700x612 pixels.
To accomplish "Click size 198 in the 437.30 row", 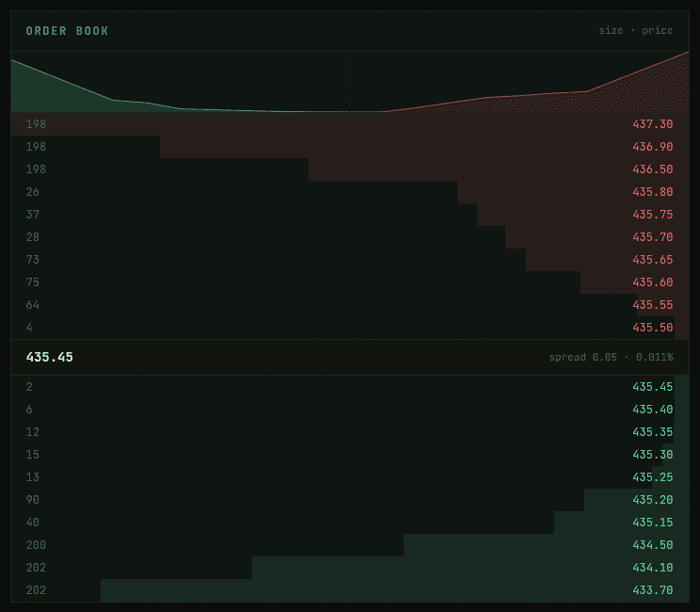I will [36, 124].
